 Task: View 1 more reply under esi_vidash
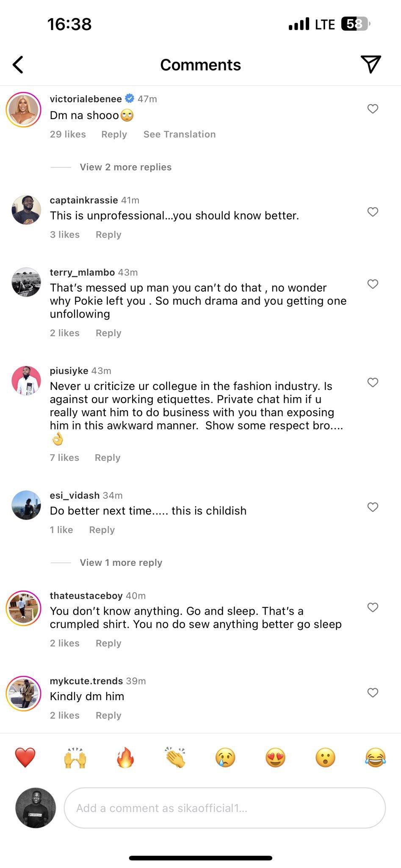pos(121,562)
